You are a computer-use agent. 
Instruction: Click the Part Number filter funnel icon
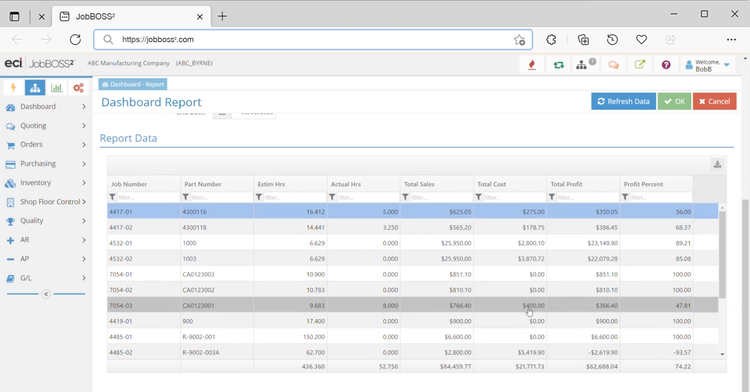[186, 197]
